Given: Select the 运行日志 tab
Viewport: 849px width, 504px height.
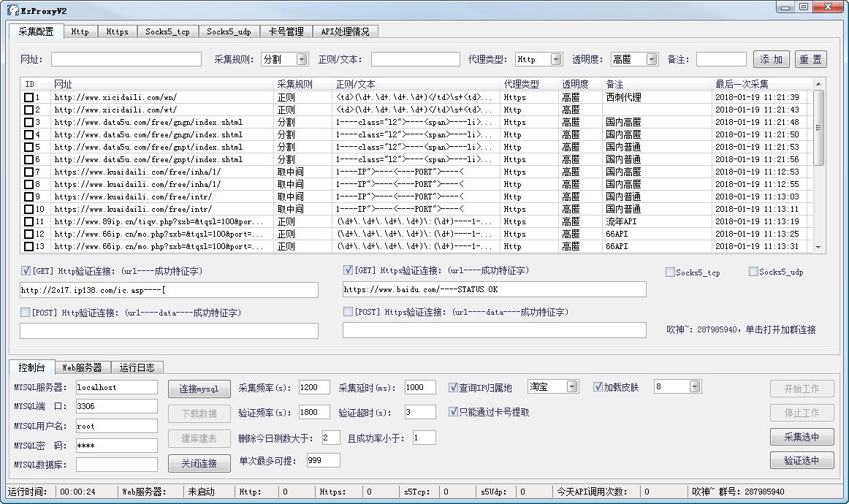Looking at the screenshot, I should [x=137, y=367].
